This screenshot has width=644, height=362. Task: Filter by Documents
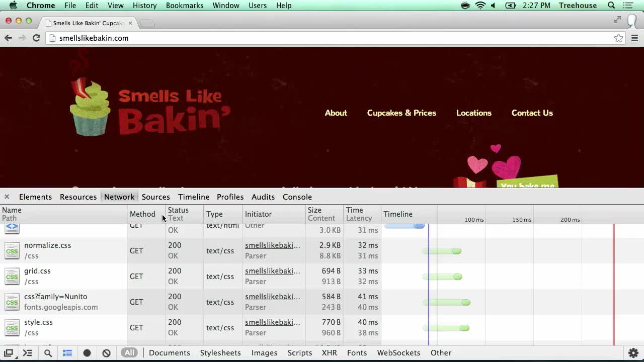tap(169, 353)
